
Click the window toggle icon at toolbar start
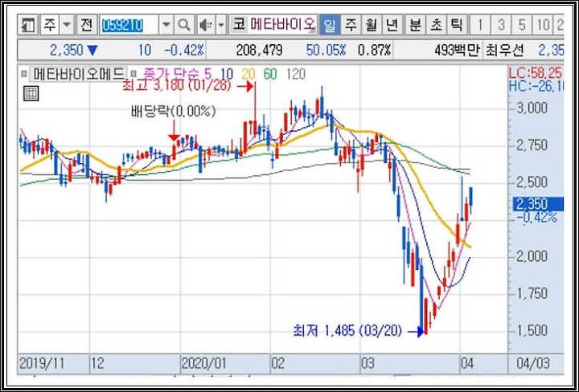(28, 26)
